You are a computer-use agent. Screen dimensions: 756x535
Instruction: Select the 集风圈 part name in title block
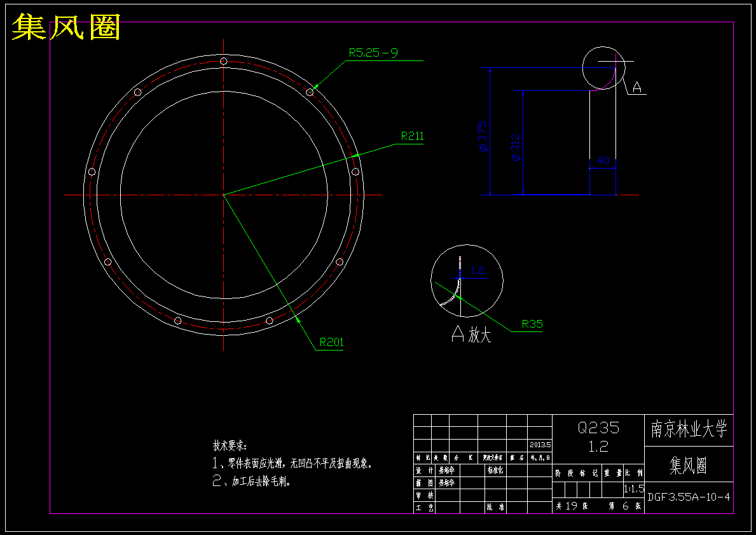click(x=689, y=465)
